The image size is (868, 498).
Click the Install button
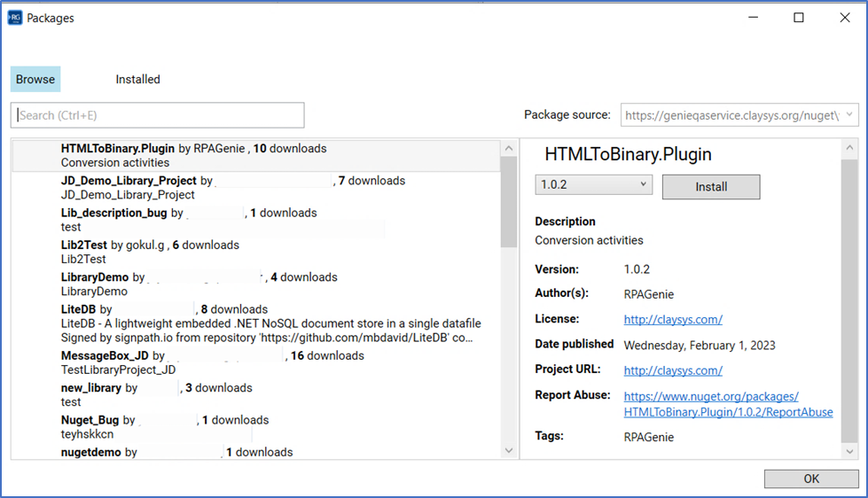pos(711,187)
